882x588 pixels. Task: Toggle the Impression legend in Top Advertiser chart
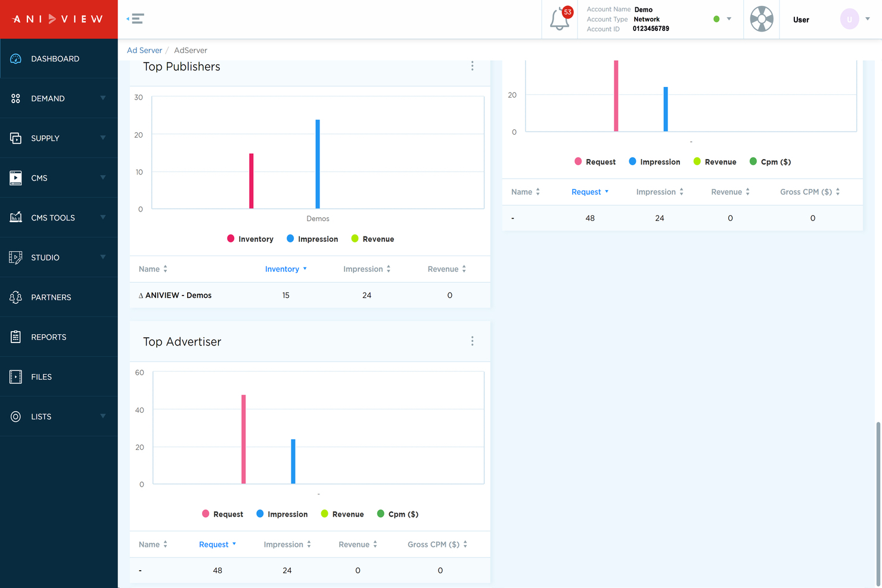pos(281,514)
